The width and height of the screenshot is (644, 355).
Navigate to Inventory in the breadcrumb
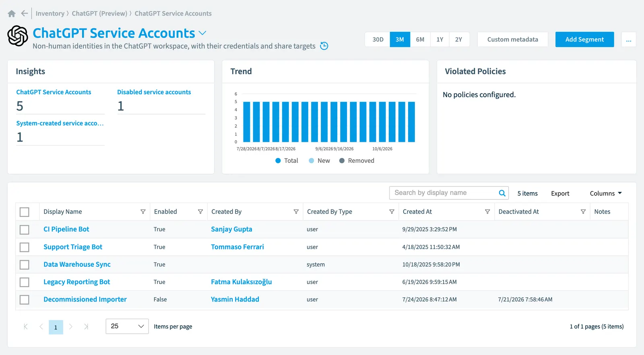point(50,13)
